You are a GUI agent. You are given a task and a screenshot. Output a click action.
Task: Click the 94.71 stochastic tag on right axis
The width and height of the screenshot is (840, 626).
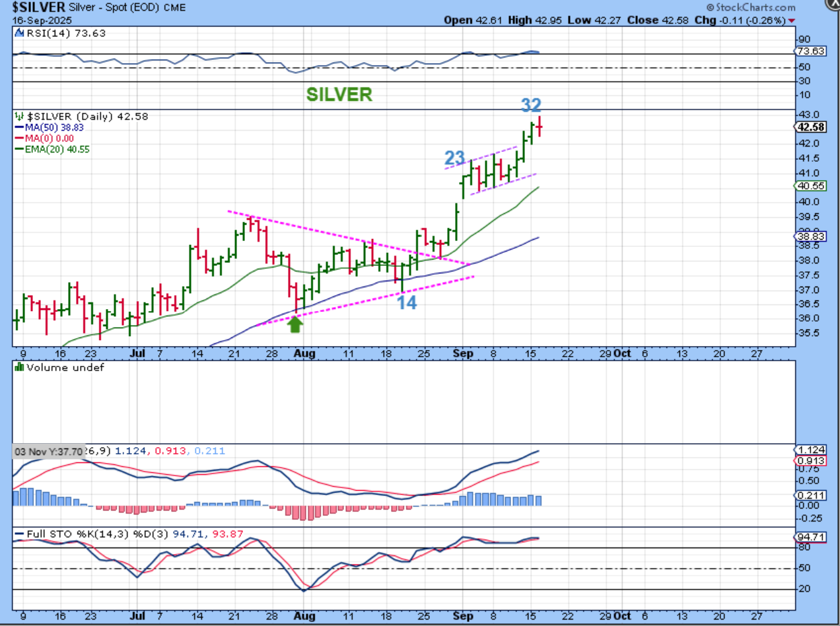point(810,538)
